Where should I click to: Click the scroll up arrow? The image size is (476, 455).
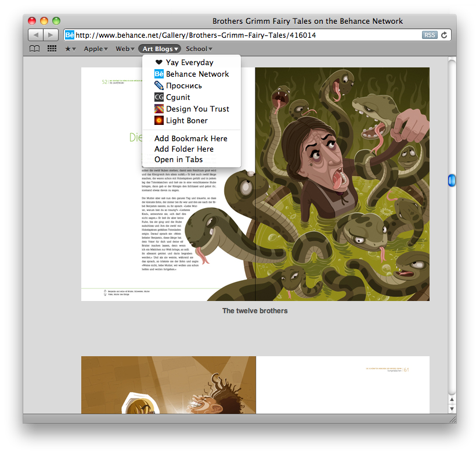click(x=452, y=400)
